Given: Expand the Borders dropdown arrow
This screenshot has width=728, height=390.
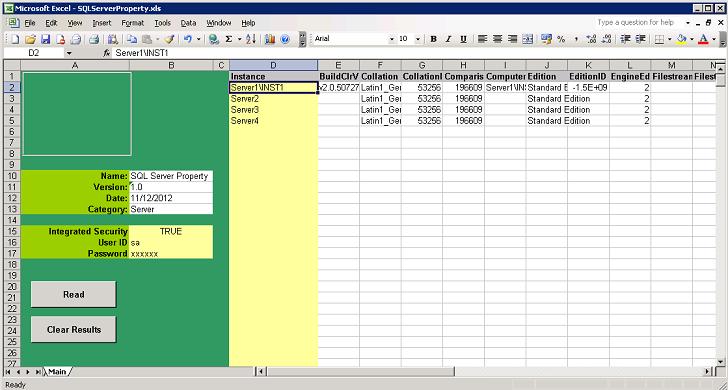Looking at the screenshot, I should 670,39.
